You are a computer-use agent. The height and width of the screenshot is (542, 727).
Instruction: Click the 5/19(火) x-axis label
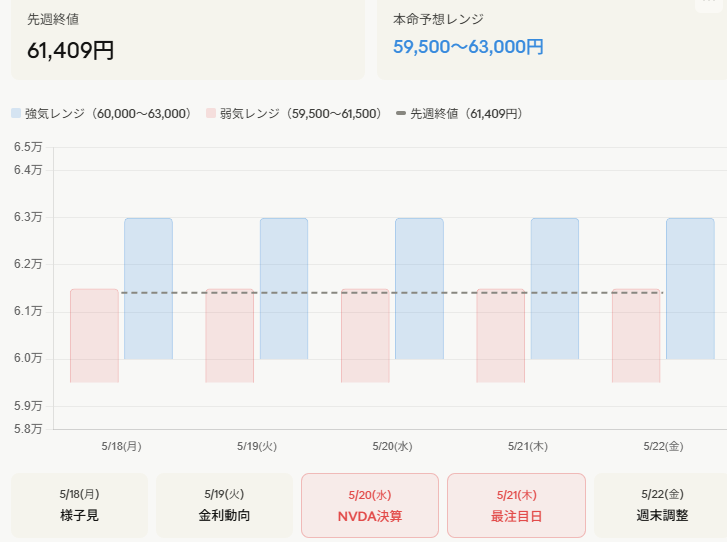click(257, 446)
